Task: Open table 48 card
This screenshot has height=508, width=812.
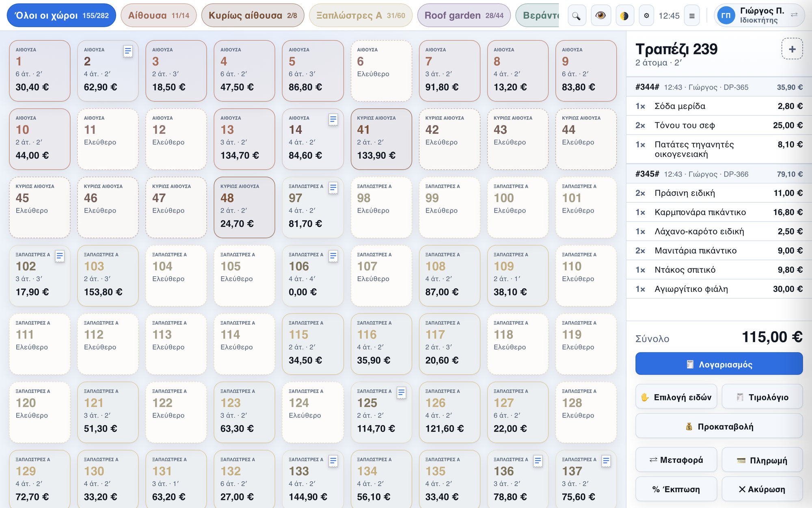Action: click(x=244, y=207)
